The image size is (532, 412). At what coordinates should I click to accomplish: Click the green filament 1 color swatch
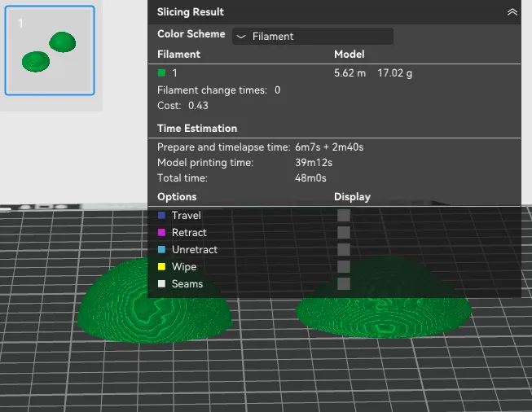tap(161, 73)
